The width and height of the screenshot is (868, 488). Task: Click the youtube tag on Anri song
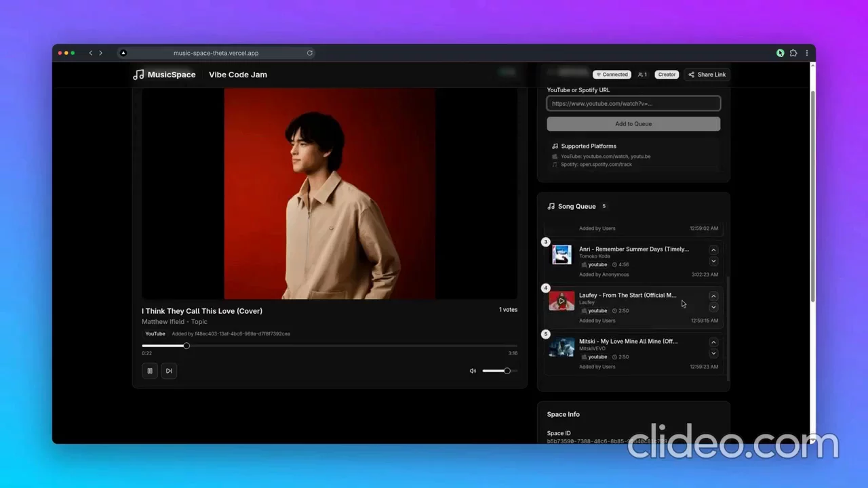pos(594,264)
